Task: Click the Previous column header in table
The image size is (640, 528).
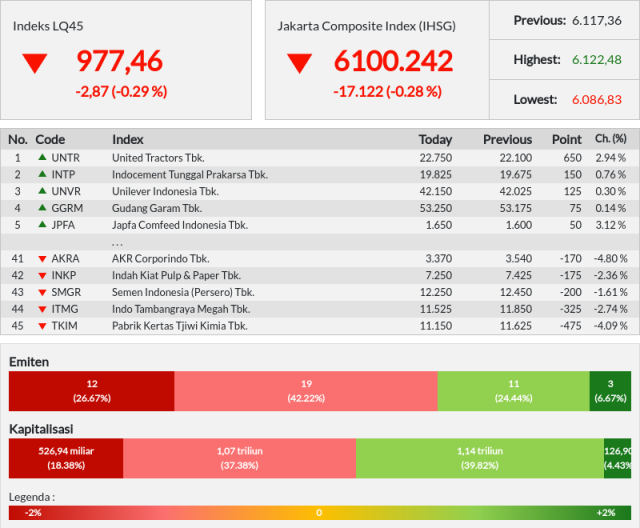Action: [x=507, y=140]
